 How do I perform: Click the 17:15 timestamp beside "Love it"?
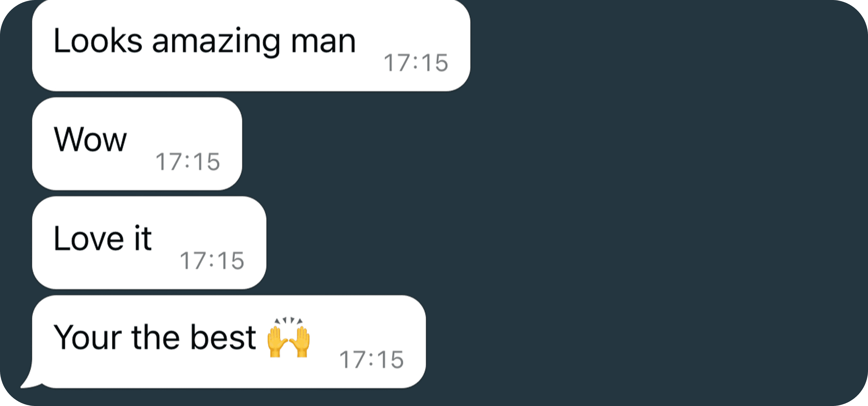(212, 261)
